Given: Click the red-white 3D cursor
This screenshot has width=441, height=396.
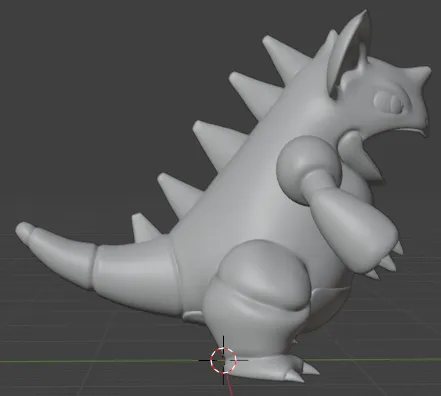Looking at the screenshot, I should pyautogui.click(x=223, y=360).
